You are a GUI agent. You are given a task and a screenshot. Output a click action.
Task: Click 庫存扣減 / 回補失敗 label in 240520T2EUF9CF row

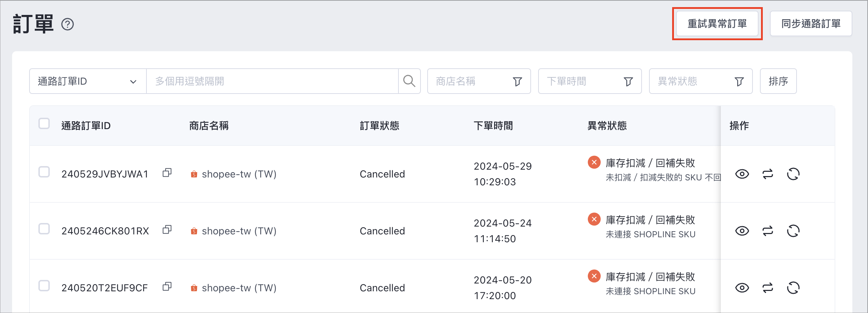650,277
